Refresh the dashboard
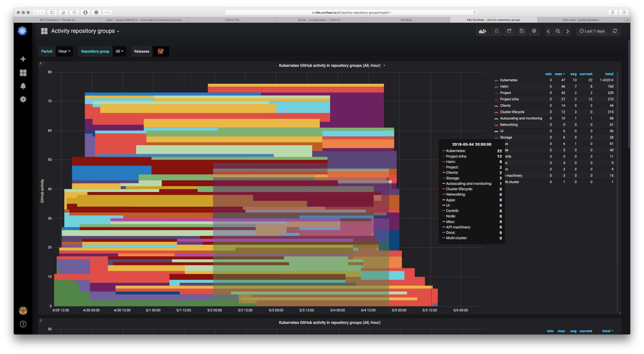 click(615, 31)
